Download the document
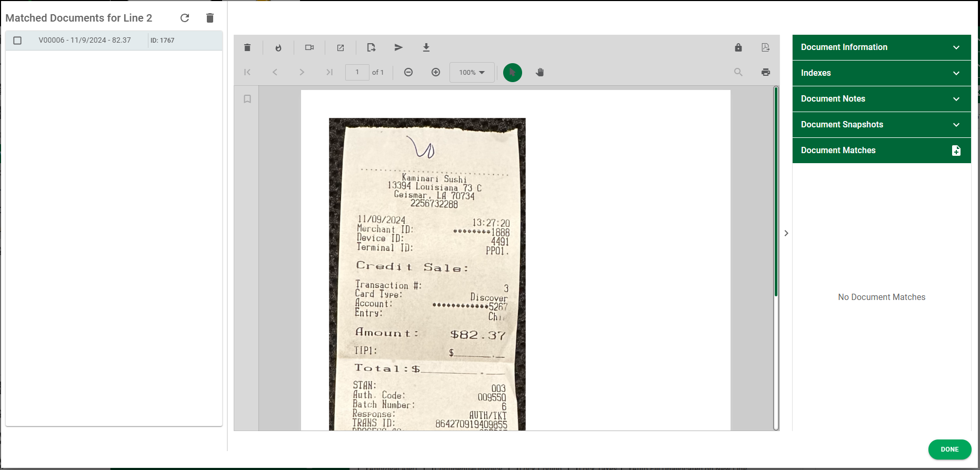 pyautogui.click(x=426, y=47)
